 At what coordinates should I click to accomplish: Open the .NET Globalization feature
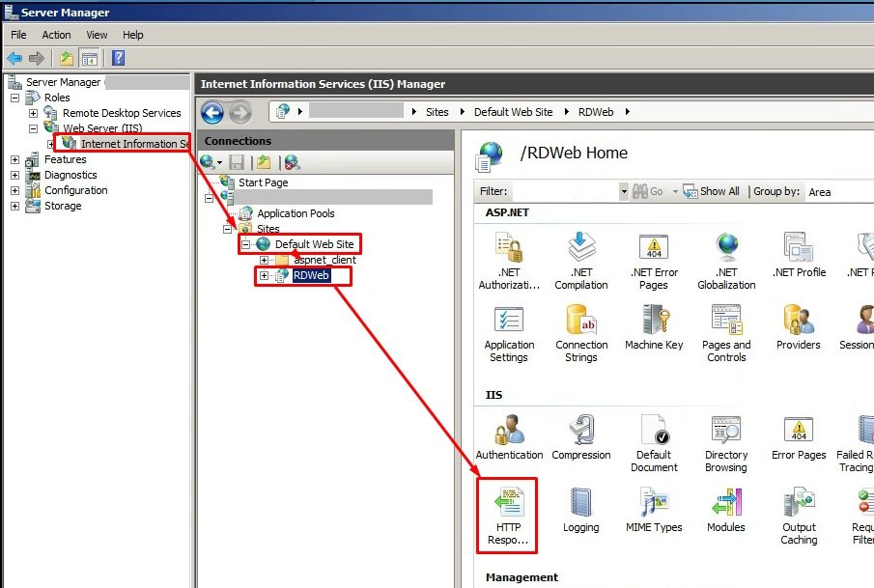[726, 250]
